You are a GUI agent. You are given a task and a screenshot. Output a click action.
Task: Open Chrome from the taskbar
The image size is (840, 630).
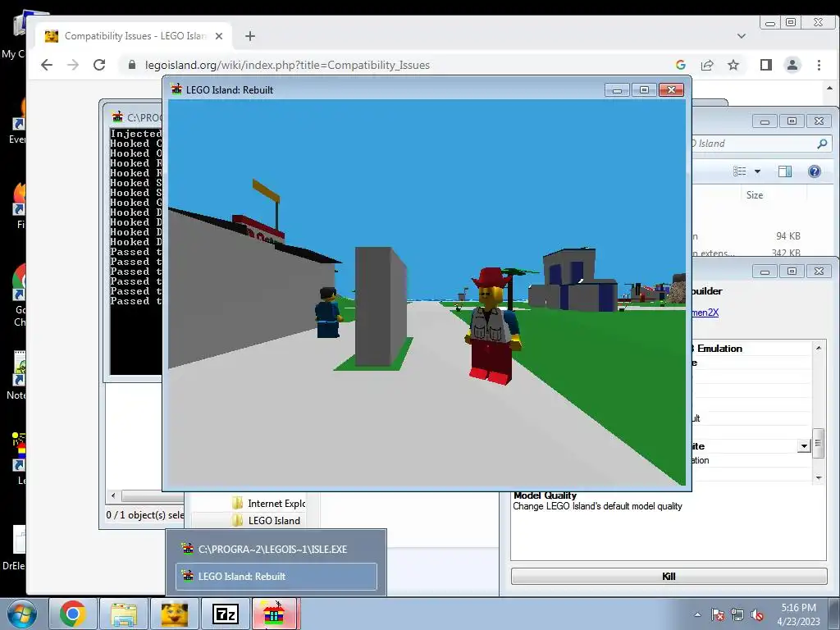point(73,614)
